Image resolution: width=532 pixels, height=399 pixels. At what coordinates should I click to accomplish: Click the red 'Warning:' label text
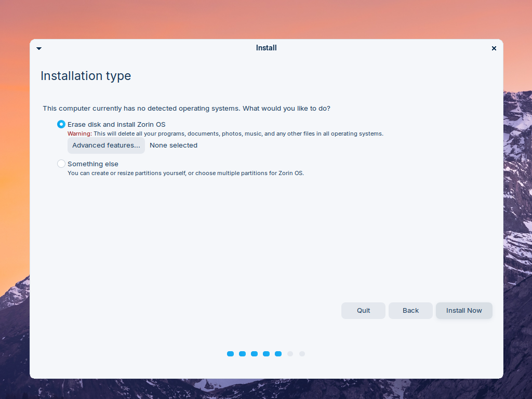tap(79, 134)
